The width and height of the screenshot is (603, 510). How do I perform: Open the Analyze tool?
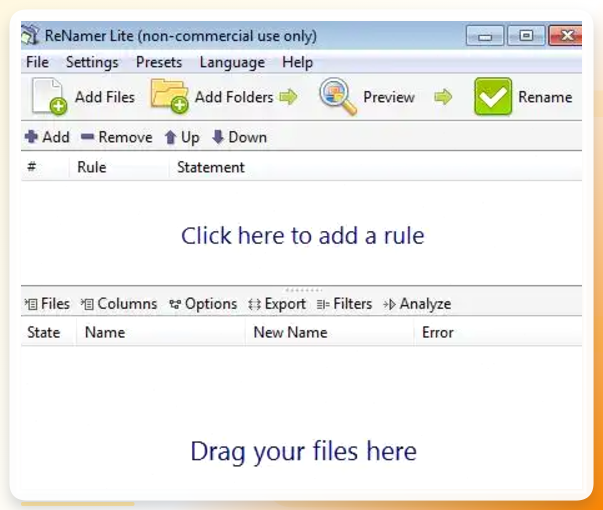point(417,304)
